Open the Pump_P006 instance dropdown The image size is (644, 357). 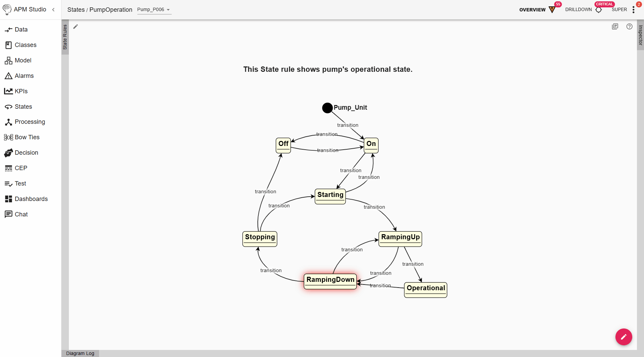(154, 10)
